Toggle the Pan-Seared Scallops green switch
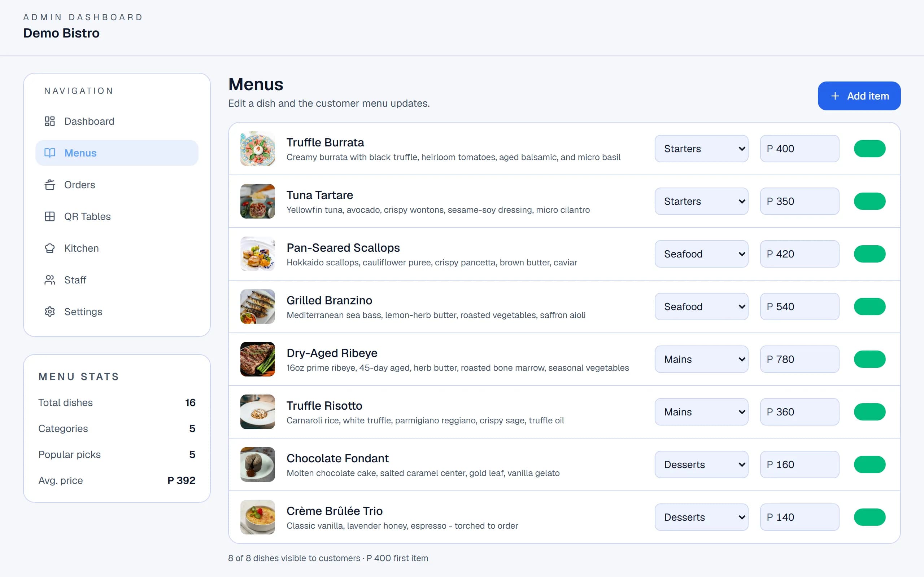924x577 pixels. [x=869, y=254]
